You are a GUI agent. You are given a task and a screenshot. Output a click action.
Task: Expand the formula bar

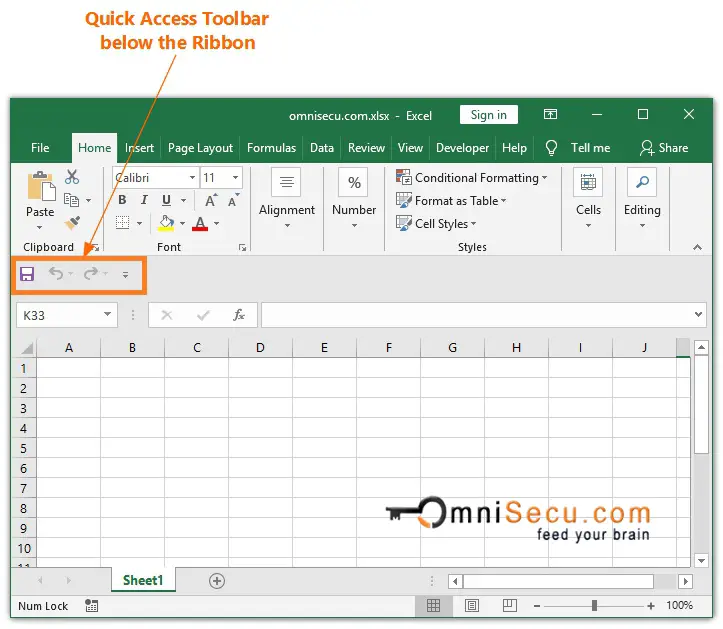(698, 314)
